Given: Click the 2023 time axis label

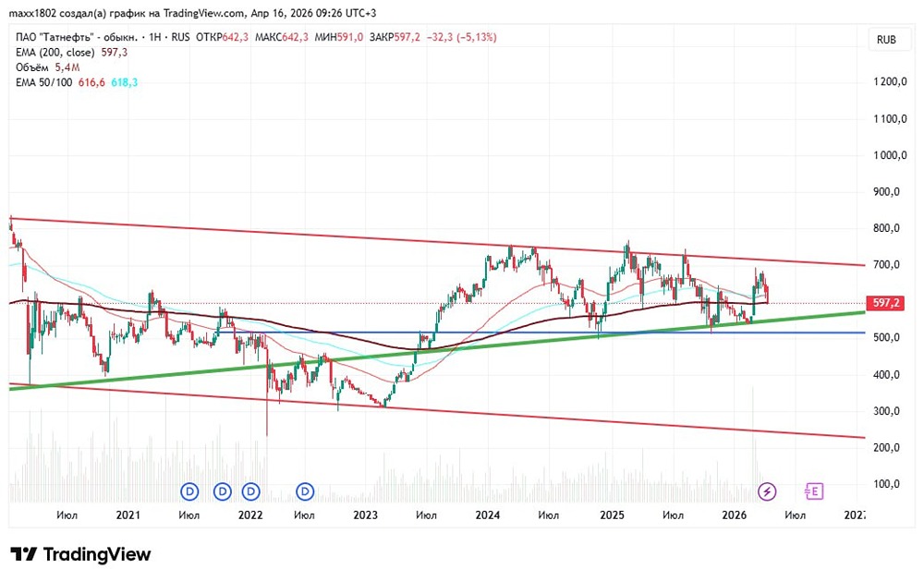Looking at the screenshot, I should click(x=365, y=515).
